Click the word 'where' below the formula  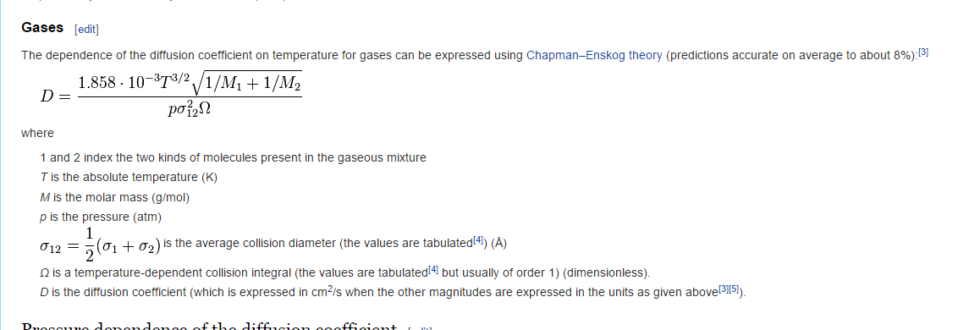(x=37, y=133)
